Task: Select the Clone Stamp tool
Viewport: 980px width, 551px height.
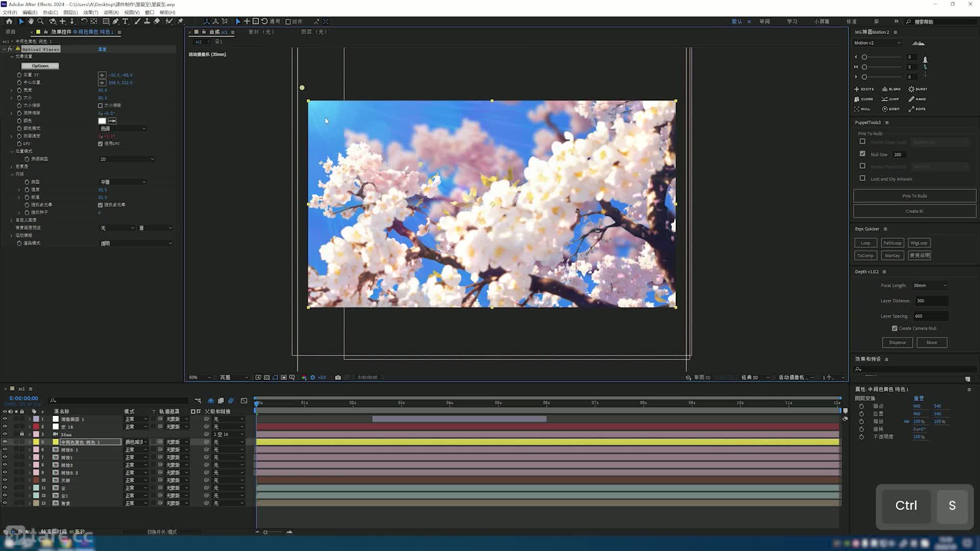Action: [x=147, y=21]
